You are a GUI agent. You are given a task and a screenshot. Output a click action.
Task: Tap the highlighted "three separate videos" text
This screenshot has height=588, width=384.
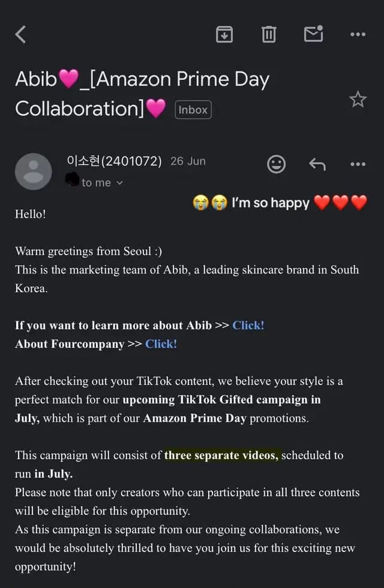tap(221, 455)
